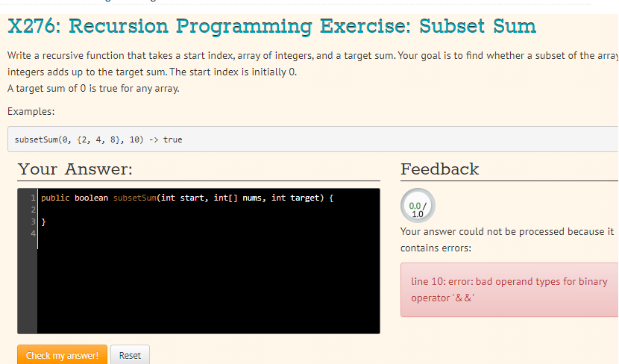Click the subsetSum example code box

pos(313,139)
